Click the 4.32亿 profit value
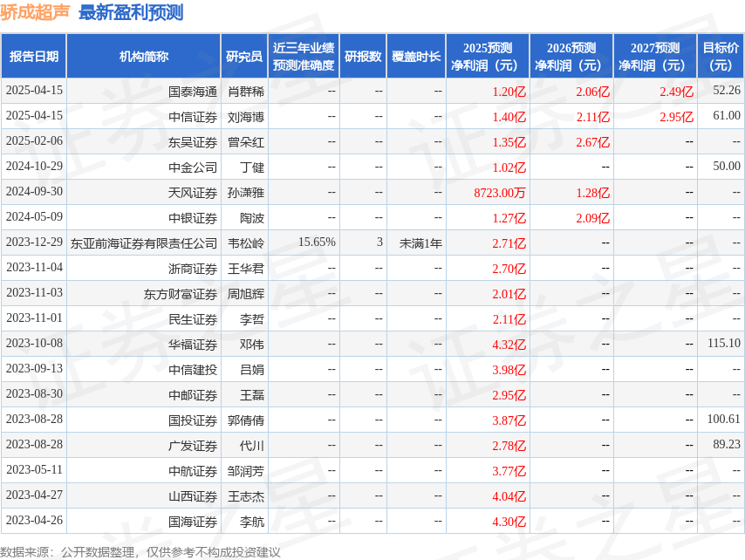The image size is (745, 560). (509, 345)
